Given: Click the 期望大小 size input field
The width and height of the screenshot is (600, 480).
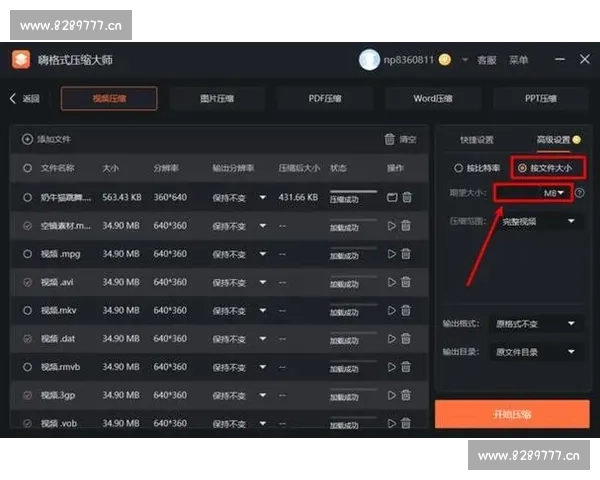Looking at the screenshot, I should point(518,193).
